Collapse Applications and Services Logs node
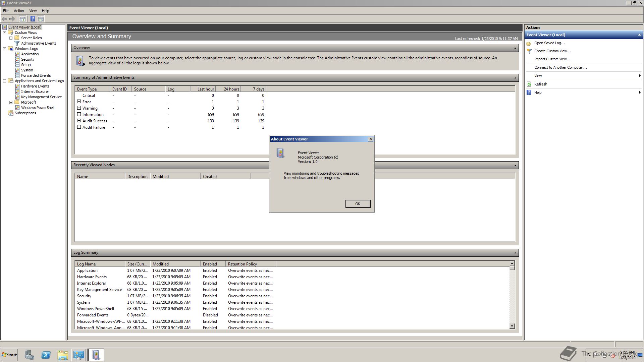644x362 pixels. coord(4,81)
